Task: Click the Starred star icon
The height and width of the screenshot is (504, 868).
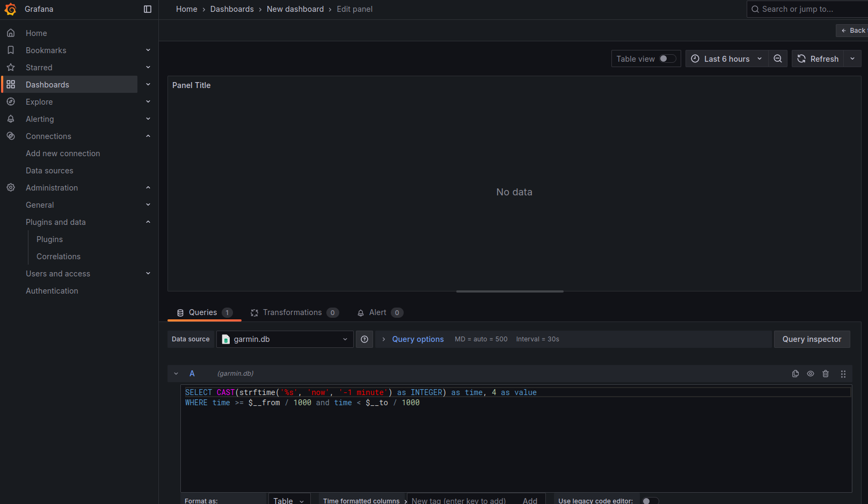Action: click(x=11, y=68)
